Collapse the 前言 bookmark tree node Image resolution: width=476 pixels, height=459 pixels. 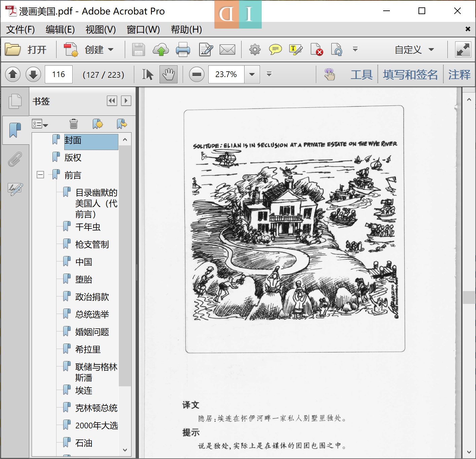[40, 175]
